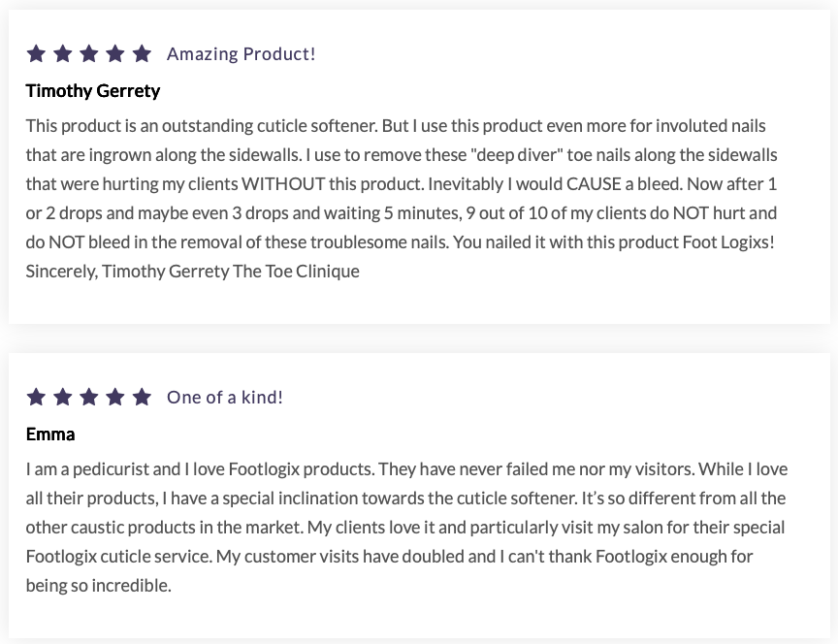Click the "Amazing Product!" review title
Viewport: 838px width, 644px height.
point(241,54)
